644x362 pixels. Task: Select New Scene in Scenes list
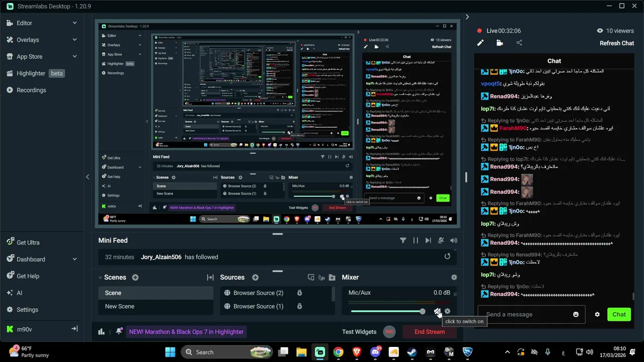coord(155,306)
